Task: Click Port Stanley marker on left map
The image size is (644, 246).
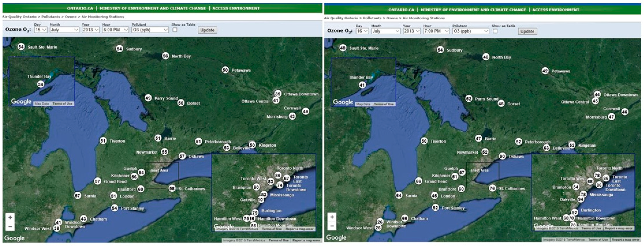Action: 114,208
